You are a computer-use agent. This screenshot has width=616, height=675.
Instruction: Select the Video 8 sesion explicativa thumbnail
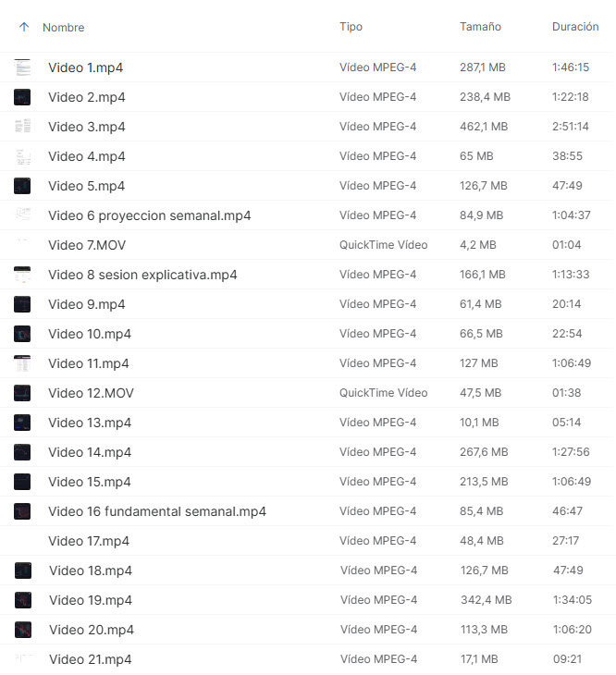(23, 275)
